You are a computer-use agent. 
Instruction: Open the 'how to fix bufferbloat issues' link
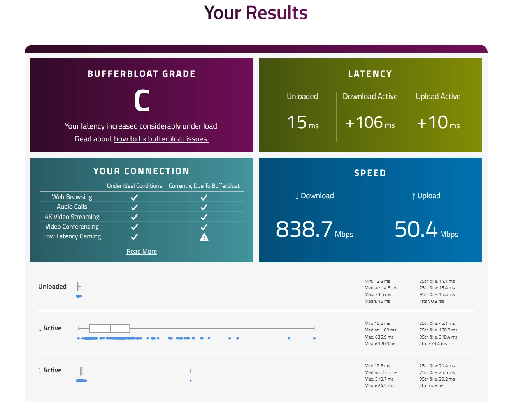[x=161, y=139]
